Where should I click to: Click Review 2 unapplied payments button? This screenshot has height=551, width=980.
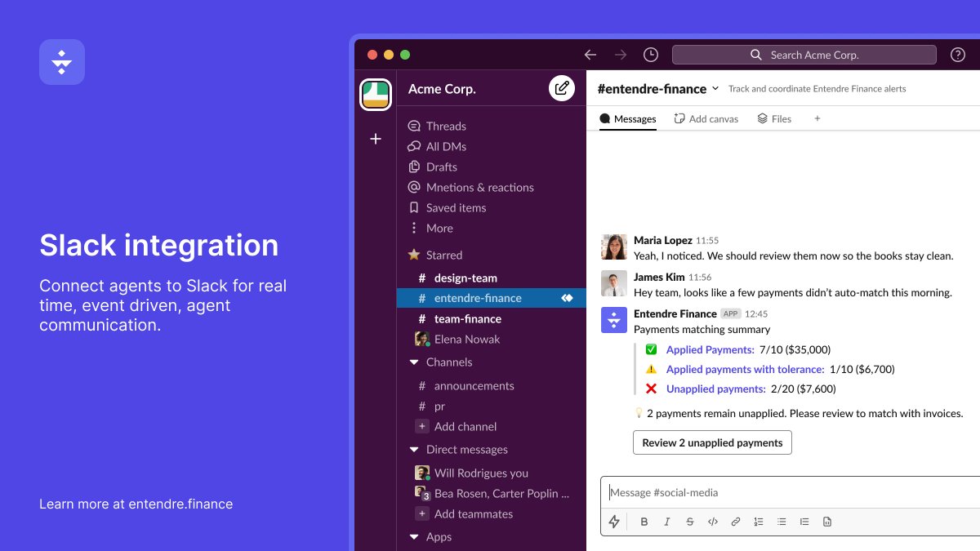[712, 442]
